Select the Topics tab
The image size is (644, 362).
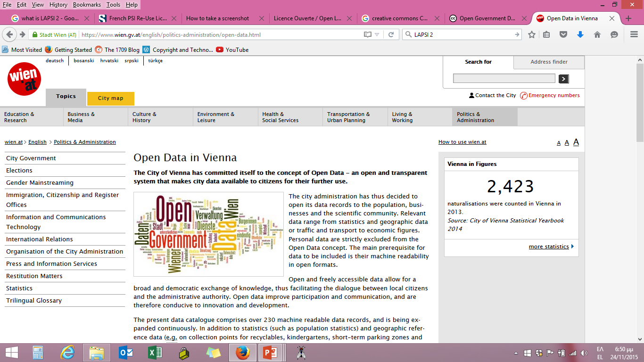pyautogui.click(x=66, y=97)
